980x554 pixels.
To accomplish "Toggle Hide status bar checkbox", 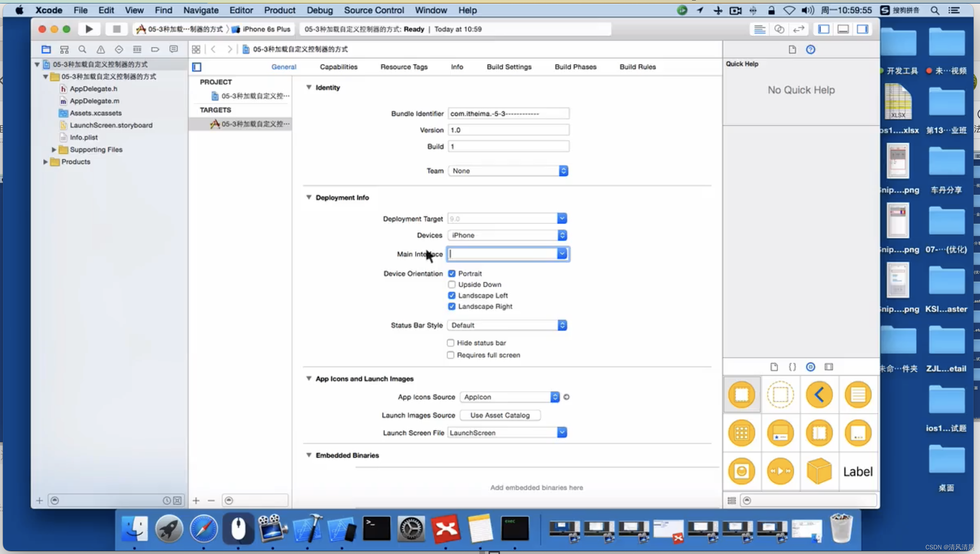I will pyautogui.click(x=451, y=342).
